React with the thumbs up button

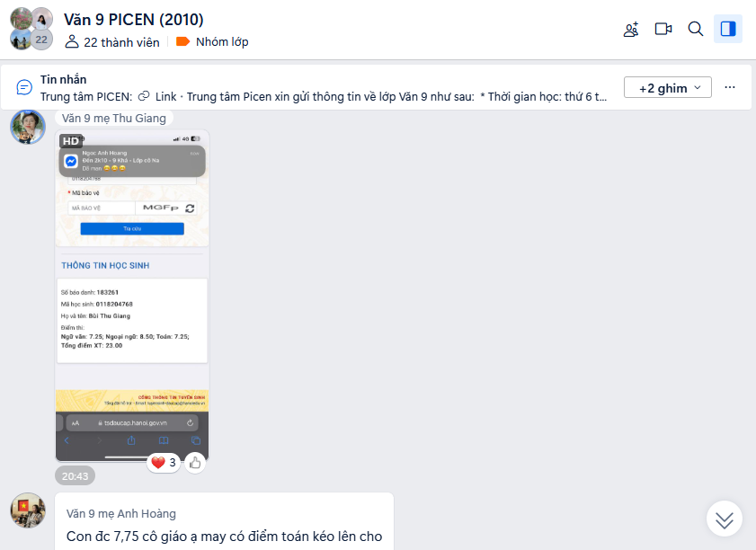195,463
